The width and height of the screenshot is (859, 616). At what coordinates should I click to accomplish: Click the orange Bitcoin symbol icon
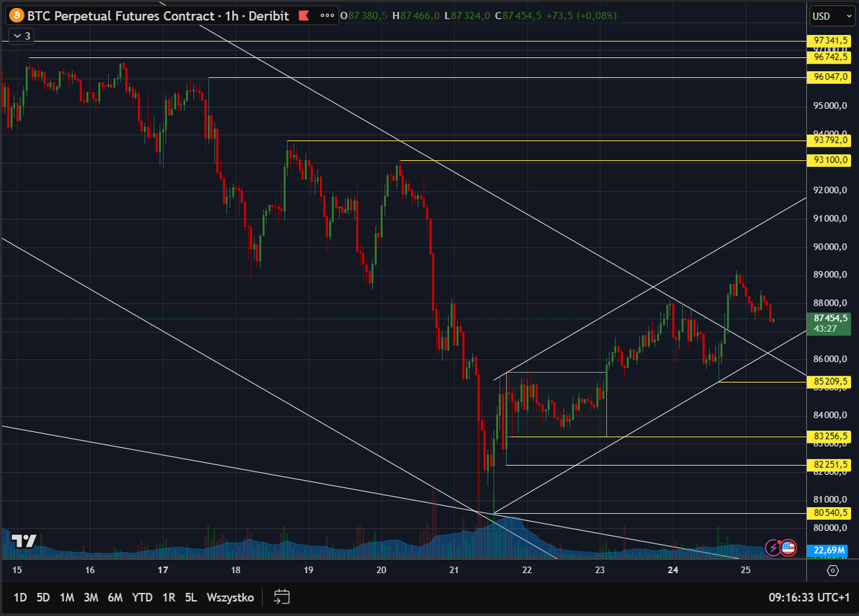16,15
